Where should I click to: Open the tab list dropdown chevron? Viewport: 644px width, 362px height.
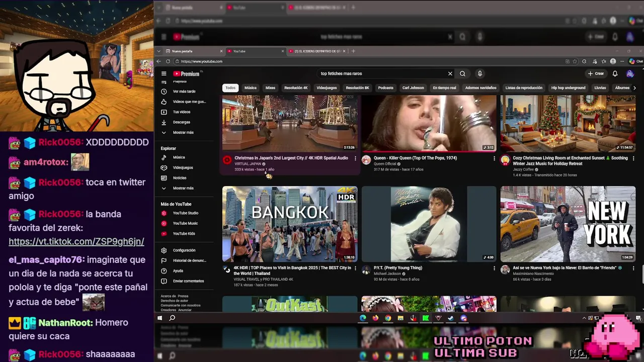(159, 51)
